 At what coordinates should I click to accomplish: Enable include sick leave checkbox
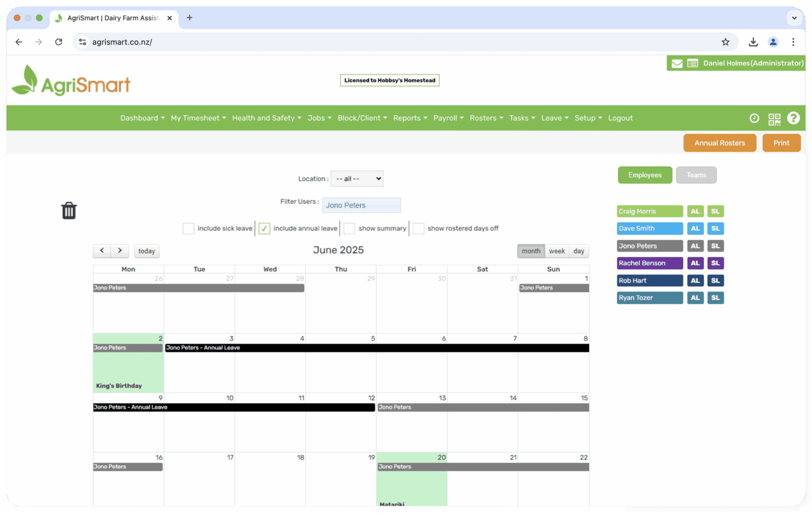coord(188,229)
